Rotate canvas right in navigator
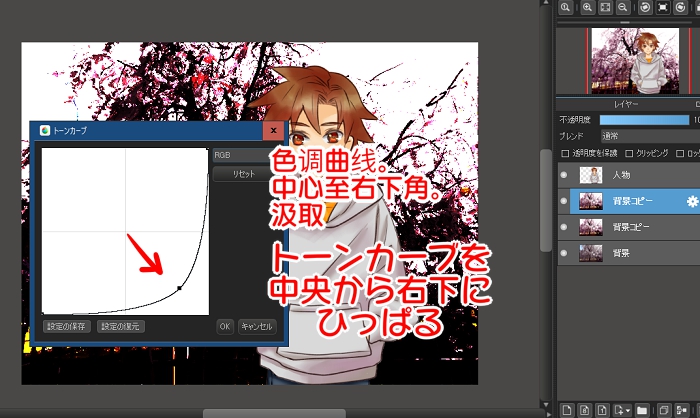The height and width of the screenshot is (418, 700). click(680, 8)
